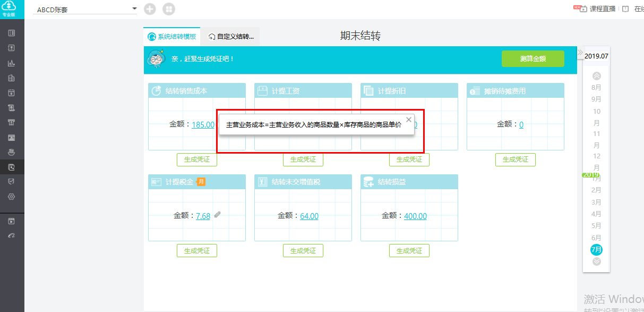Open the first sidebar icon below the logo

point(12,33)
